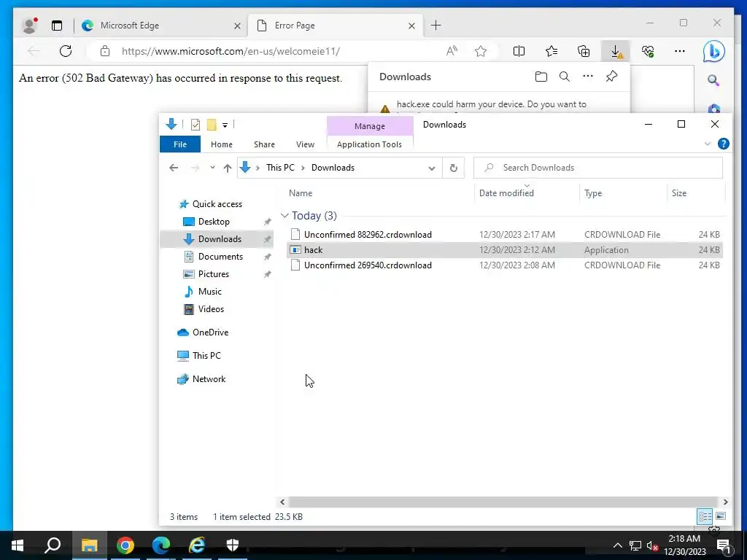Switch to Details view layout
The width and height of the screenshot is (747, 560).
(x=705, y=516)
